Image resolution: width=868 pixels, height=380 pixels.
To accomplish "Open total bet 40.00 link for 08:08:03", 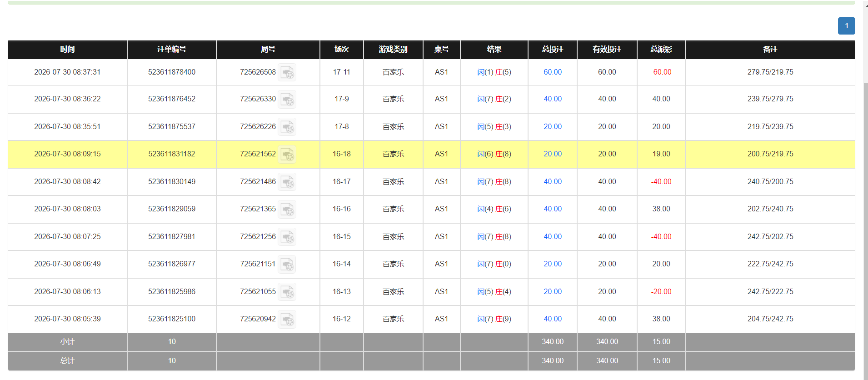I will [553, 209].
